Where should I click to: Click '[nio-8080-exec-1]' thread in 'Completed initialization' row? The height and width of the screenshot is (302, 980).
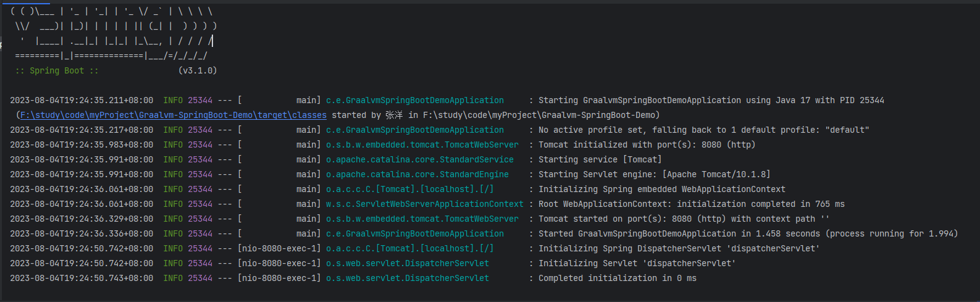coord(279,278)
